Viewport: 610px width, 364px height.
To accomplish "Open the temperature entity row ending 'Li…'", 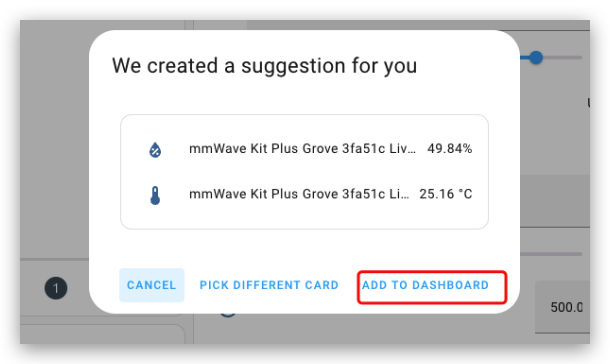I will pyautogui.click(x=304, y=194).
